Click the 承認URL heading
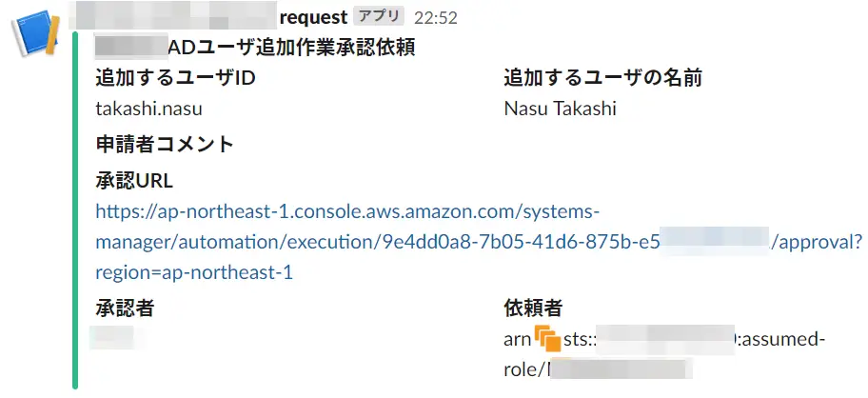Screen dimensions: 868x398 pos(134,181)
